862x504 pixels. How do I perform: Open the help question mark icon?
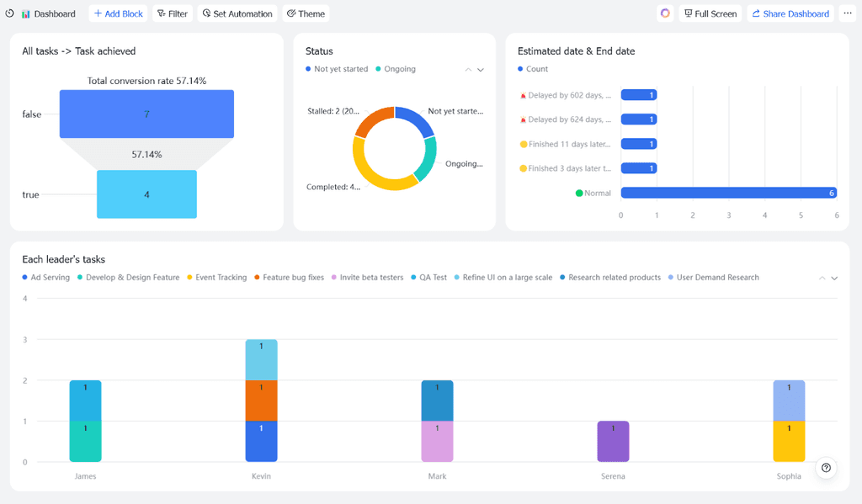(x=826, y=468)
